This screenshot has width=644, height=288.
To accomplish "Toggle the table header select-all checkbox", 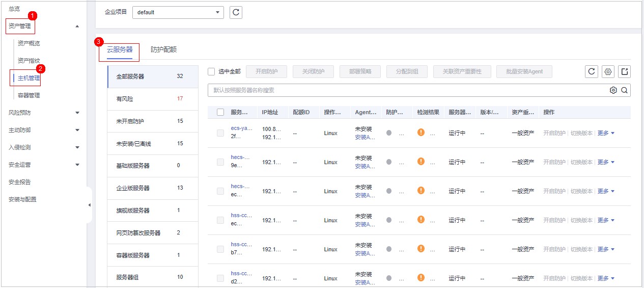I will click(x=220, y=112).
